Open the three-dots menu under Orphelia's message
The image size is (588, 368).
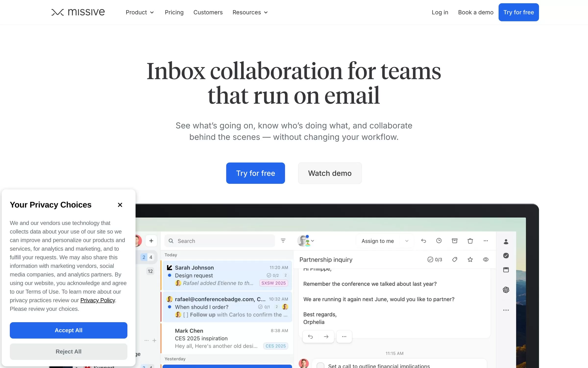pos(344,337)
